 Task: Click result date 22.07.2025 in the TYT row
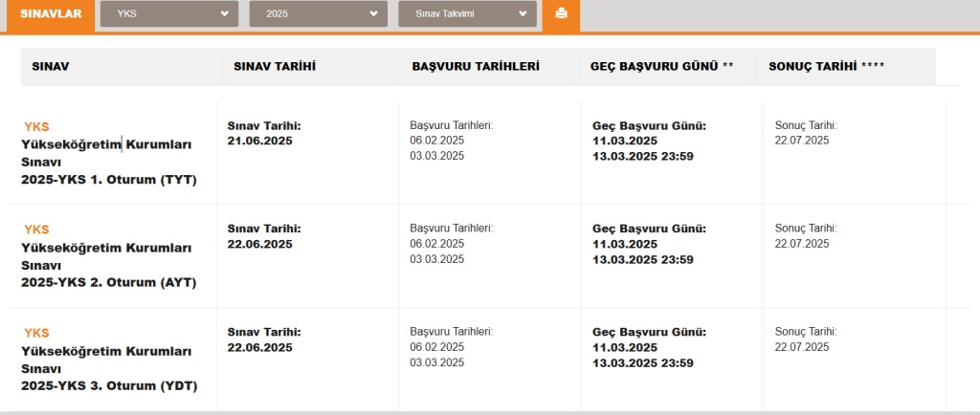click(802, 141)
